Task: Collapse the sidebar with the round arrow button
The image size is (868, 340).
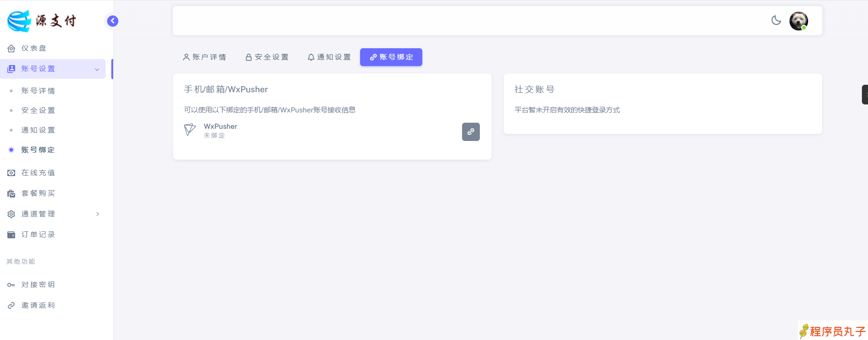Action: point(113,21)
